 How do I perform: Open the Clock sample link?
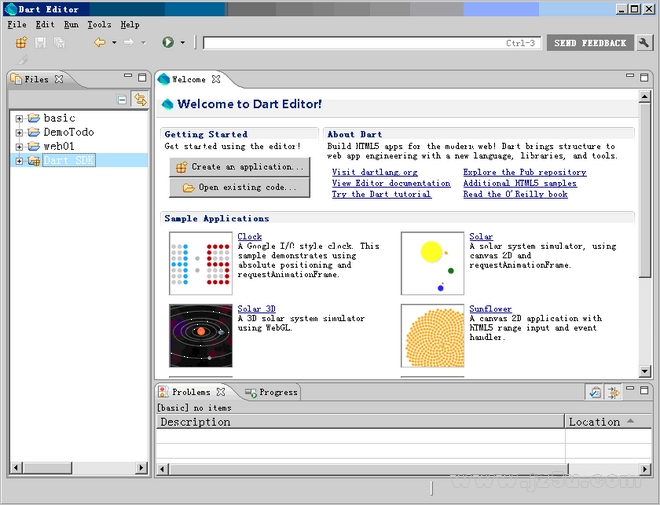pos(250,237)
